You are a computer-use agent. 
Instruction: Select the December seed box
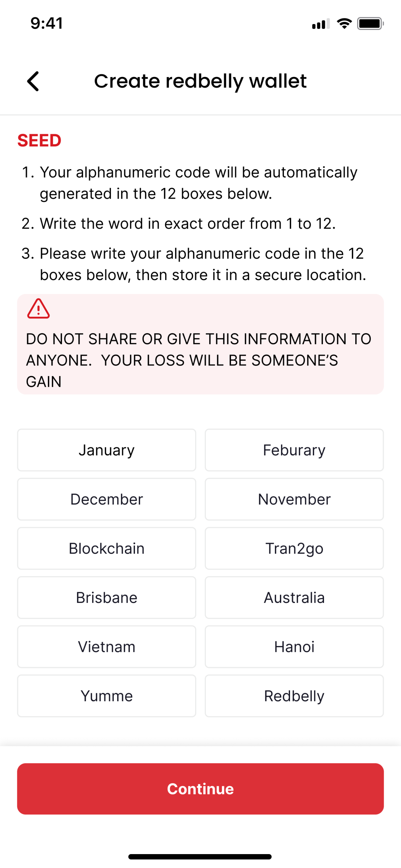[107, 499]
